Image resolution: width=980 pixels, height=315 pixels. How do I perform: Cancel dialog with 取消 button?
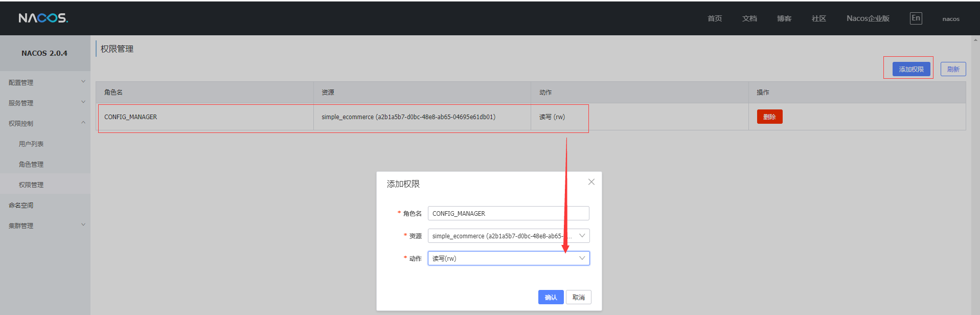click(x=578, y=297)
